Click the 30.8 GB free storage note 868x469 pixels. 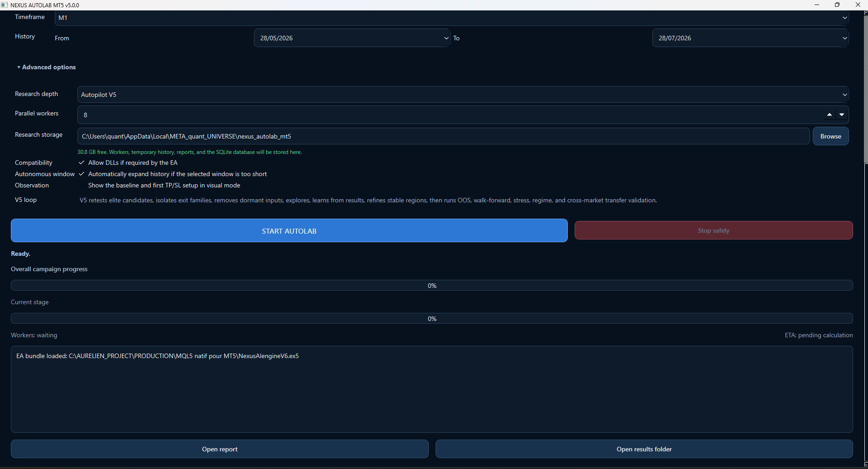tap(189, 152)
